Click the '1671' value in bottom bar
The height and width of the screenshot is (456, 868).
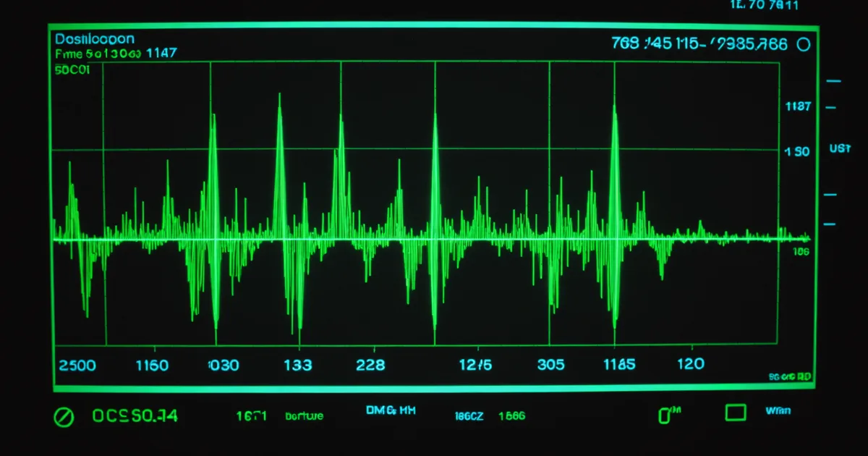pos(252,416)
